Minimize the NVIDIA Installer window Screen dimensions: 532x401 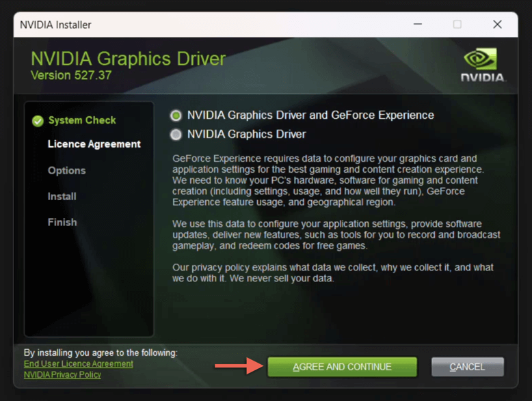(x=418, y=25)
